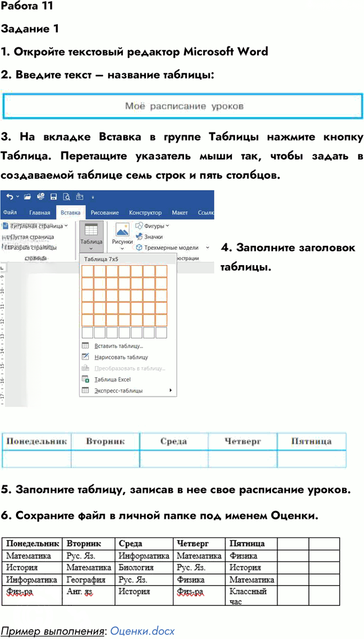Click the Вставить таблицу grid icon
This screenshot has width=364, height=639.
[85, 346]
